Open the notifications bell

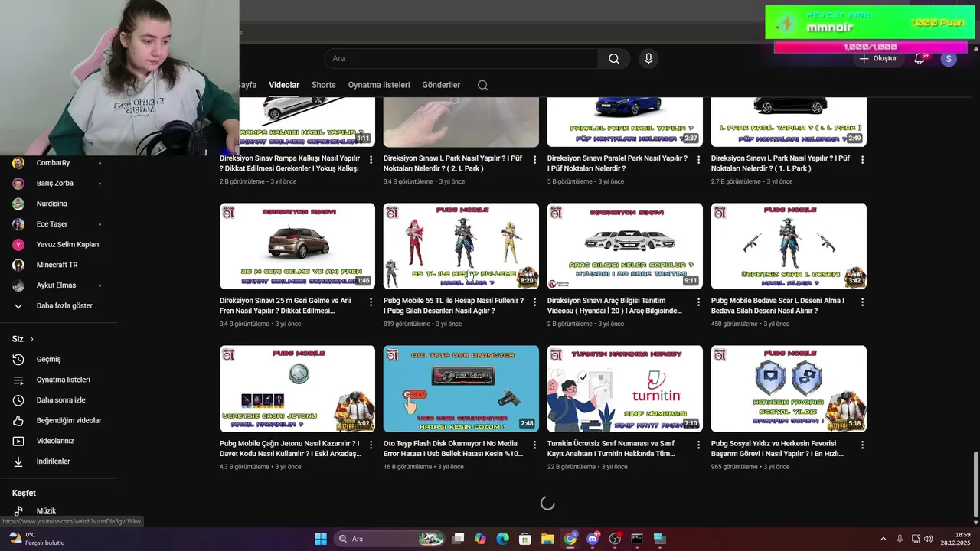tap(920, 59)
